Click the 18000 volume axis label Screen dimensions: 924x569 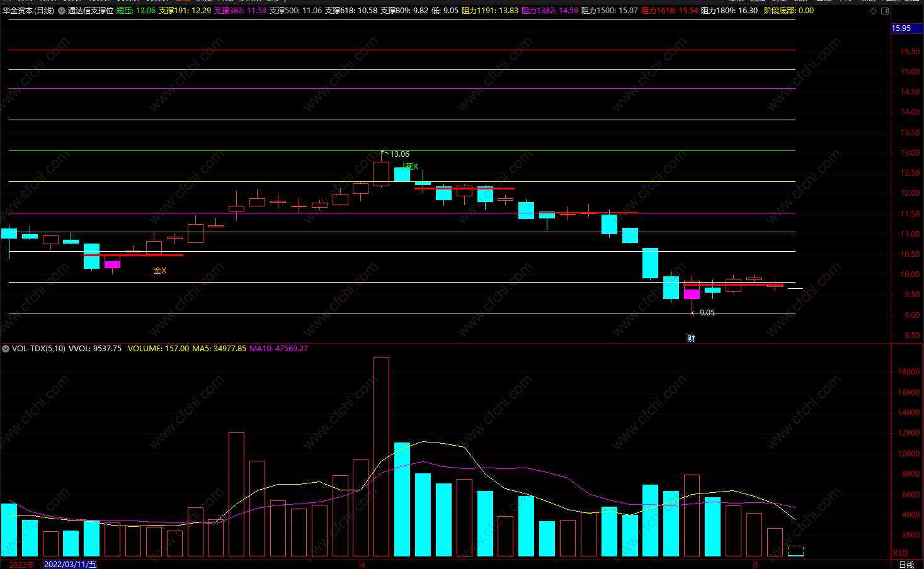[x=908, y=372]
